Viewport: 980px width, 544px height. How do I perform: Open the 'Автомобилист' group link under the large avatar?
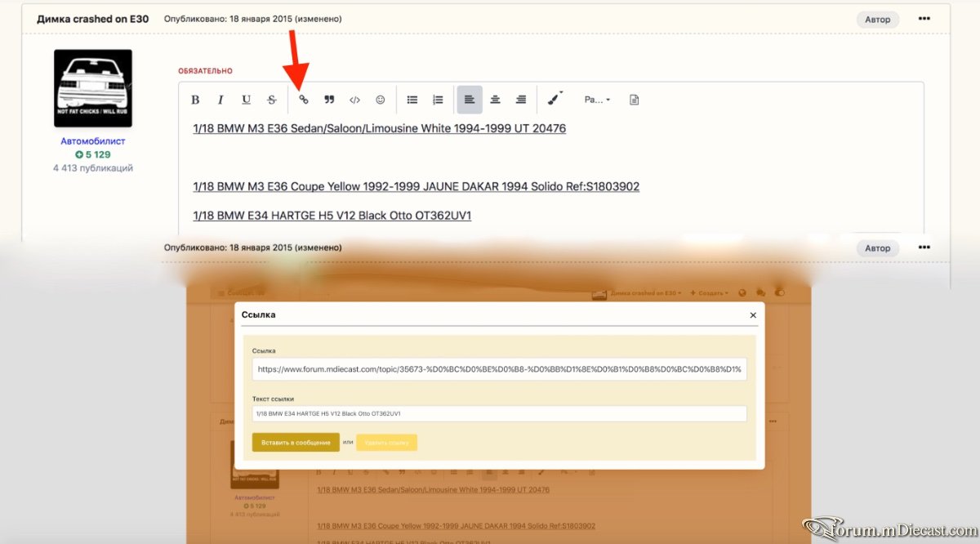click(93, 141)
